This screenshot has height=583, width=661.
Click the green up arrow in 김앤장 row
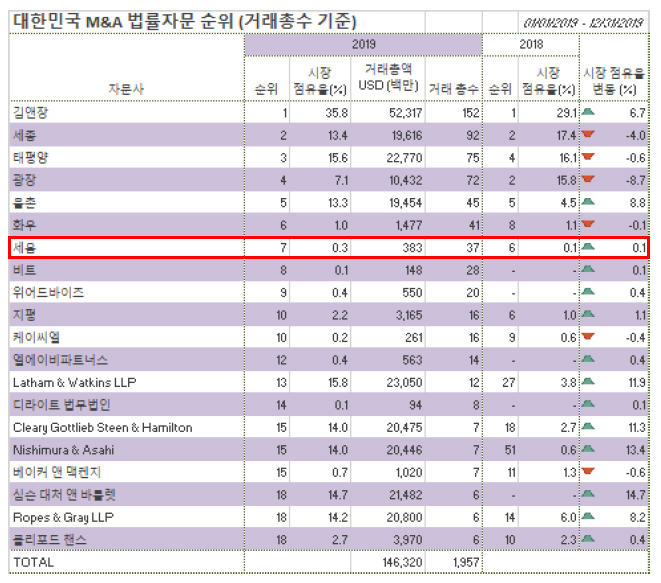click(x=588, y=112)
